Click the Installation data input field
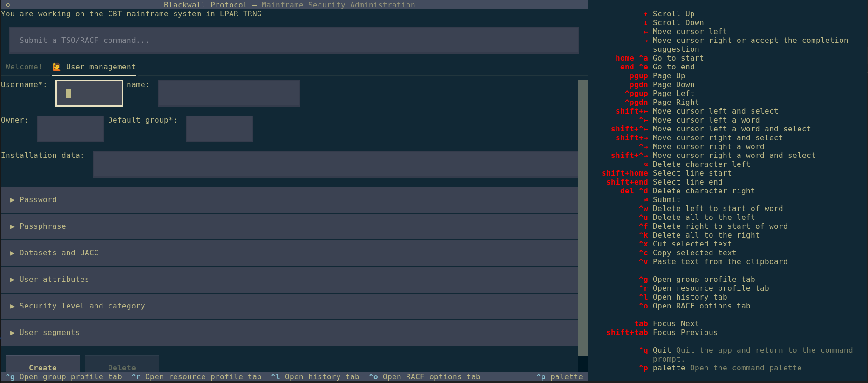This screenshot has height=383, width=868. click(x=335, y=164)
